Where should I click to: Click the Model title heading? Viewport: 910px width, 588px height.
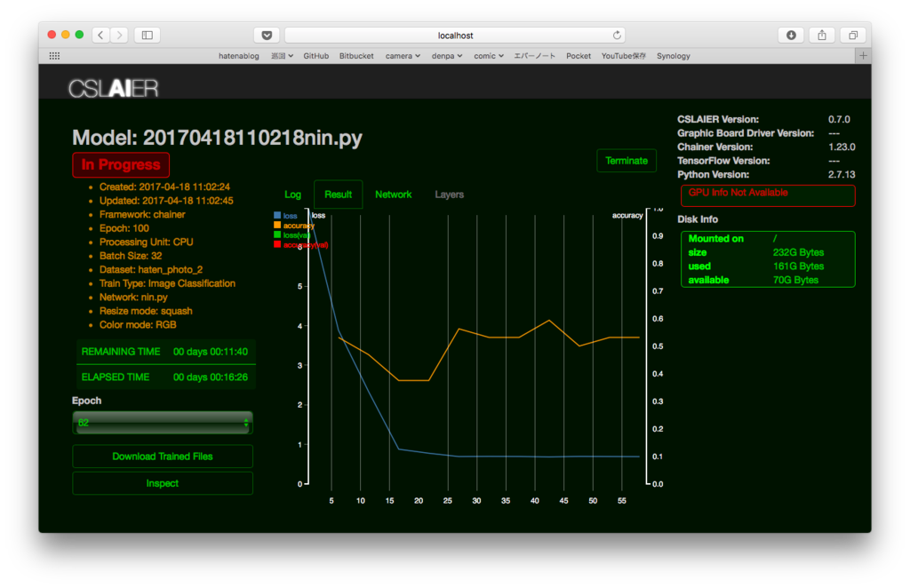[217, 138]
